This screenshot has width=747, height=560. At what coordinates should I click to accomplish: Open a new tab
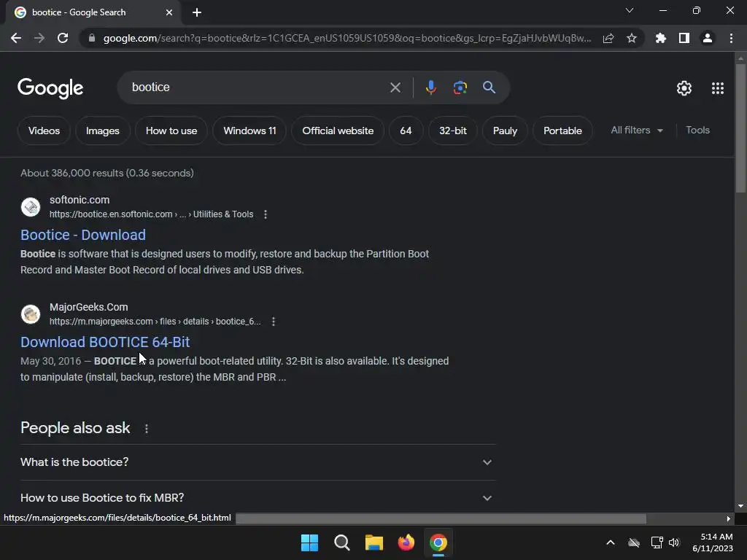[197, 12]
